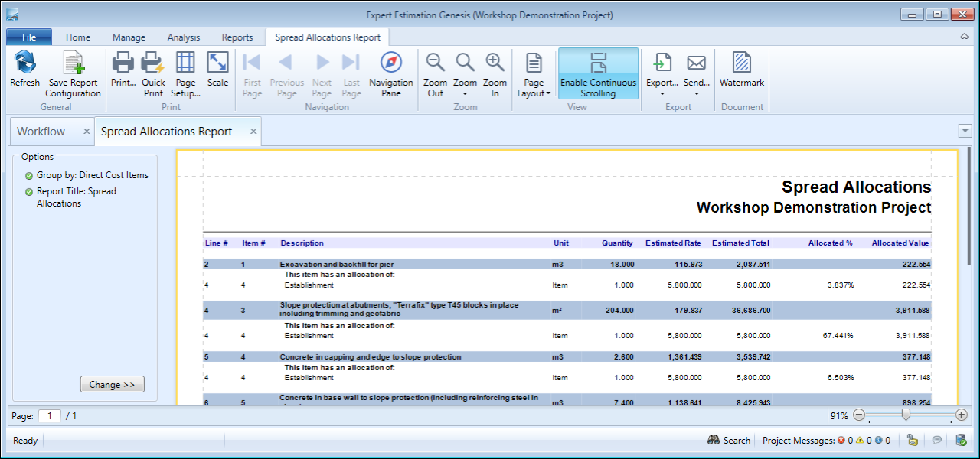Click the Scale icon
This screenshot has height=459, width=980.
point(217,64)
